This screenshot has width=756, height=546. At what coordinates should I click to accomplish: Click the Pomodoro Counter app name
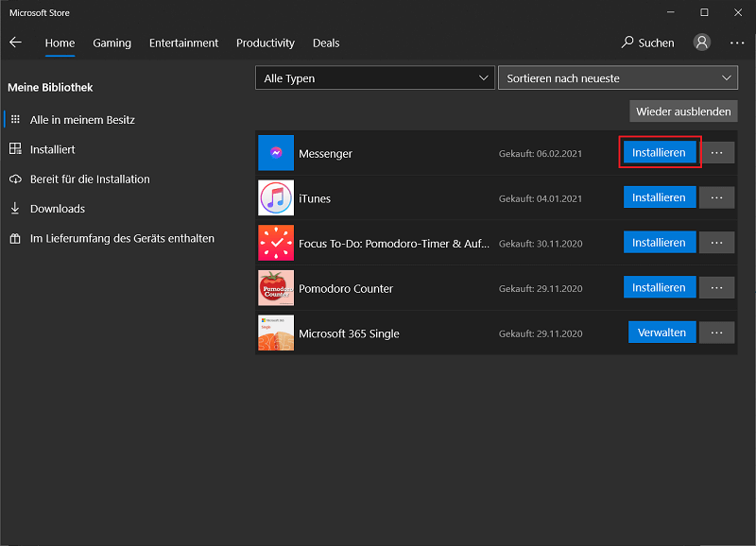[346, 288]
